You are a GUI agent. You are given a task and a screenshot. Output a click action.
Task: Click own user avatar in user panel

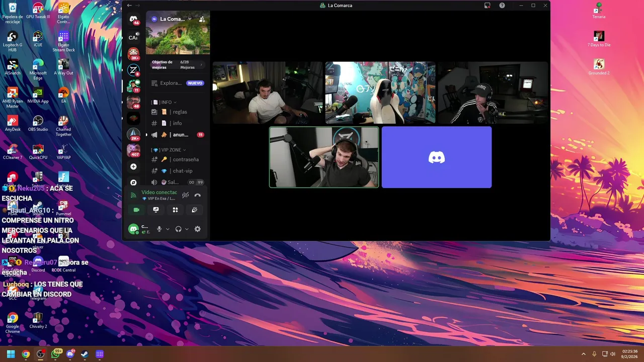[x=133, y=229]
